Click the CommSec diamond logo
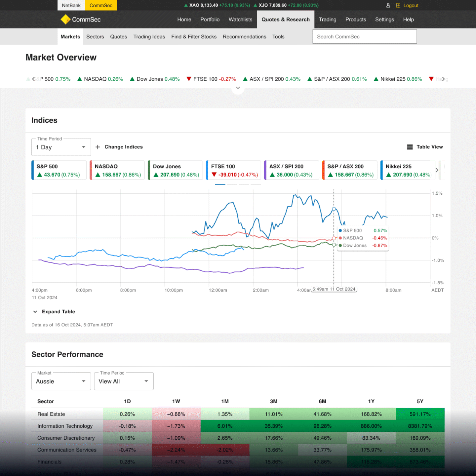 pos(65,20)
